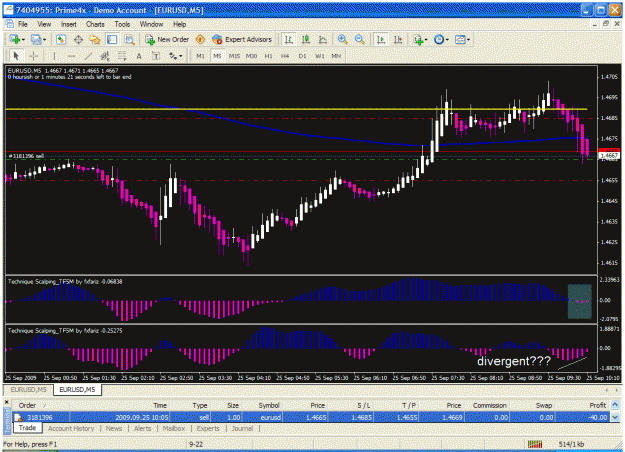625x452 pixels.
Task: Switch chart to MN timeframe
Action: pyautogui.click(x=336, y=56)
